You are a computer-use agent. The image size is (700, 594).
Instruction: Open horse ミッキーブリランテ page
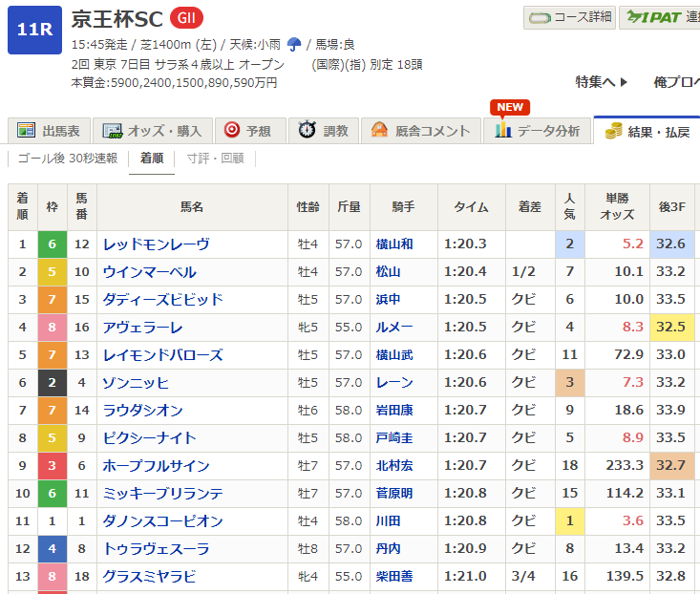click(x=163, y=494)
